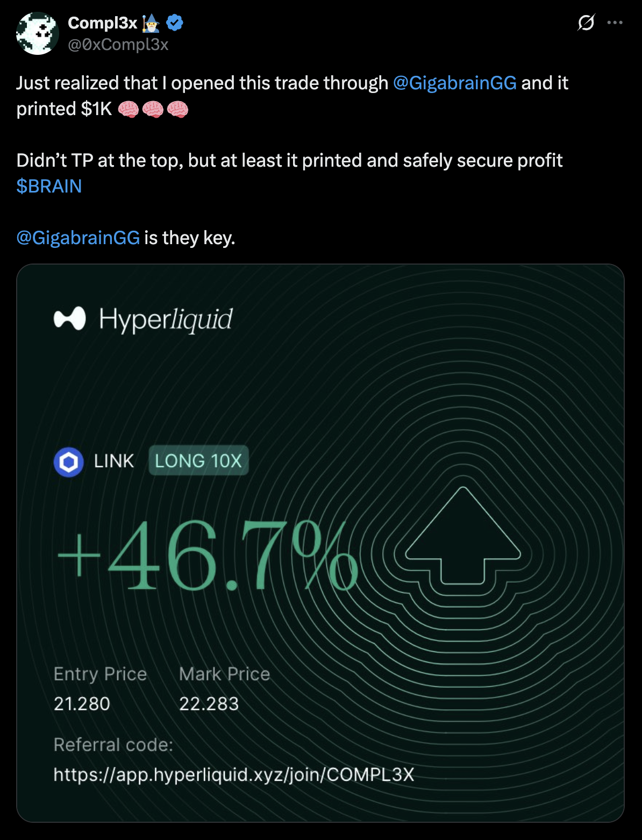
Task: Open the @GigabrainGG link in the last line
Action: tap(78, 237)
